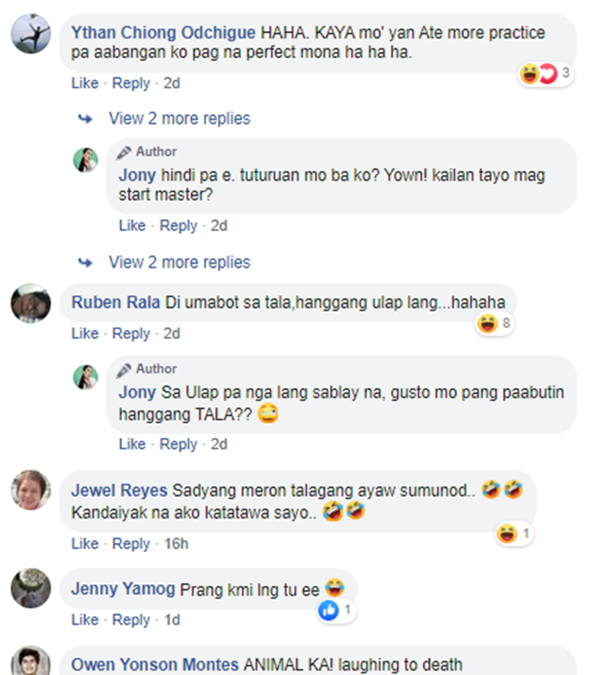Expand first 'View 2 more replies' above author reply
Screen dimensions: 616x675
pos(179,118)
